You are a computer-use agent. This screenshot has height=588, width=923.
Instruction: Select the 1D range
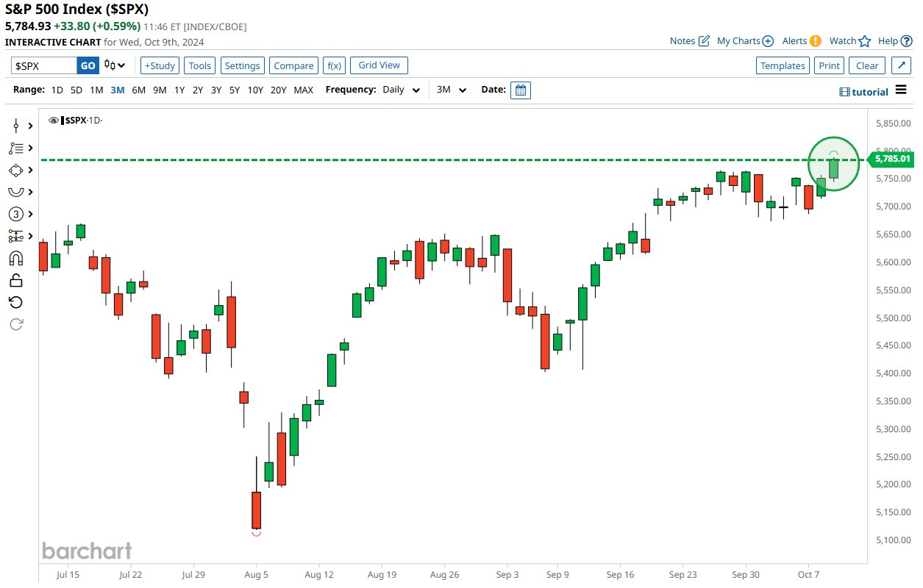coord(57,90)
